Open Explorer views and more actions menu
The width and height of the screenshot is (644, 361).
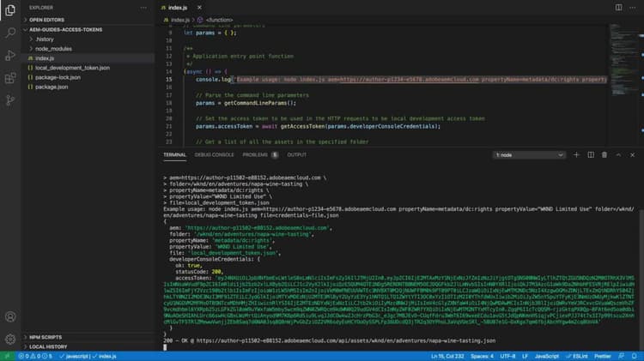(143, 8)
